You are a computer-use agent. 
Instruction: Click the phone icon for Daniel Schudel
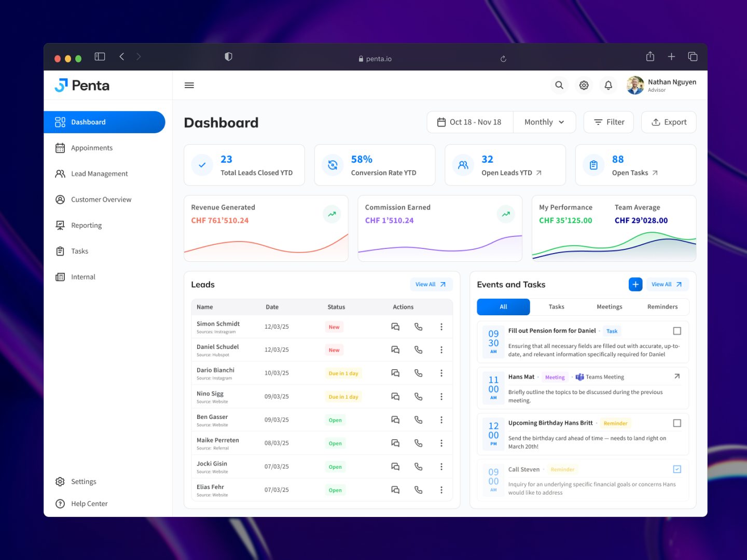(x=418, y=349)
